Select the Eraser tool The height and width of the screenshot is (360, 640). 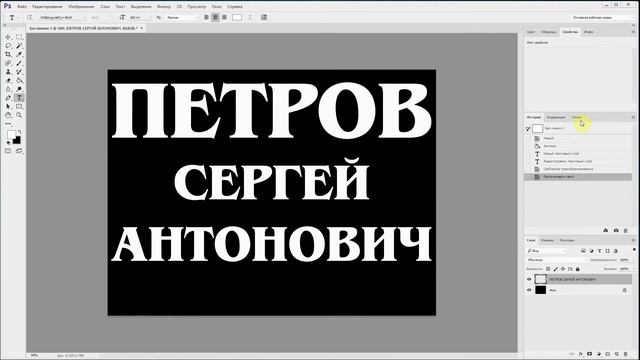[x=8, y=80]
